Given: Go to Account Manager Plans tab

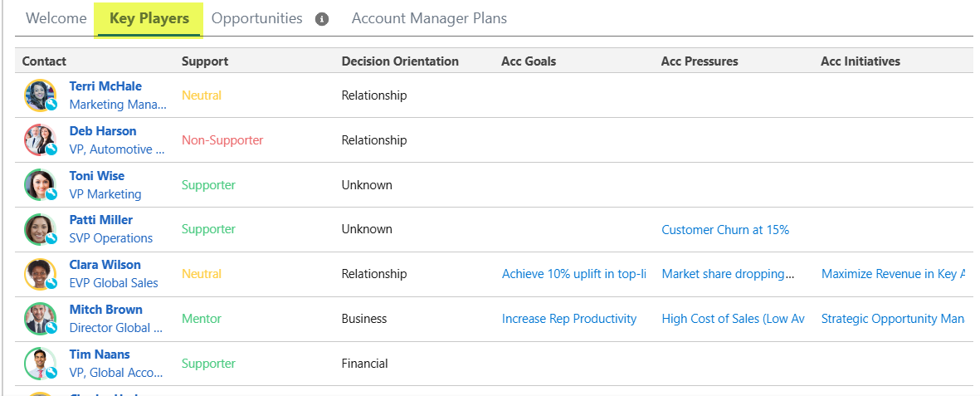Looking at the screenshot, I should [429, 18].
